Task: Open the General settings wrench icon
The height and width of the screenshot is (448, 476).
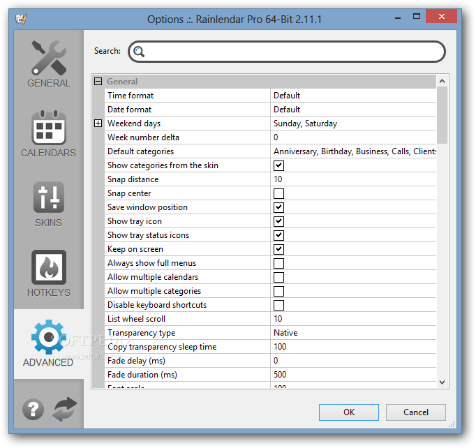Action: [49, 58]
